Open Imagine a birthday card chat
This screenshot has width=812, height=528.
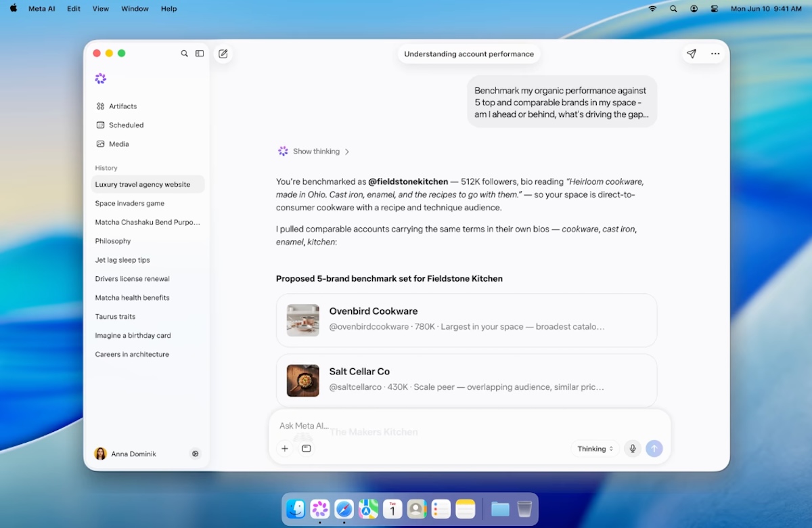click(x=148, y=336)
